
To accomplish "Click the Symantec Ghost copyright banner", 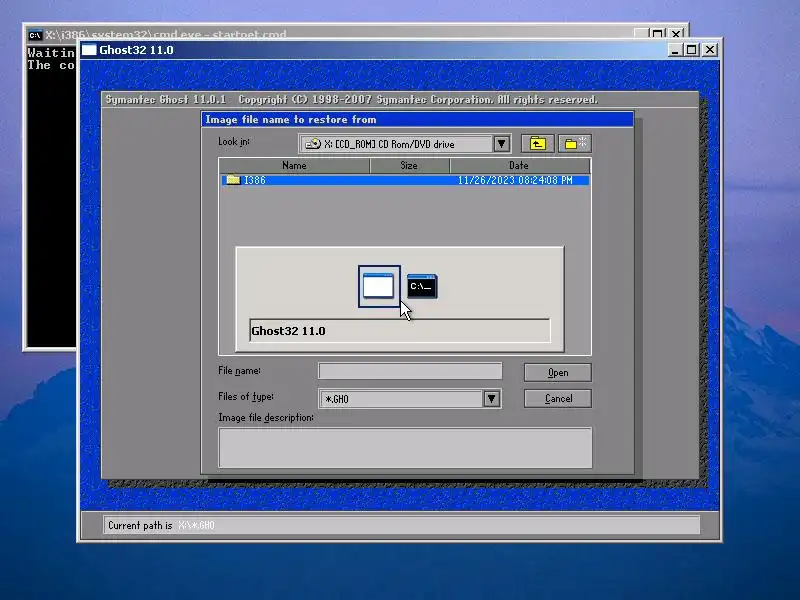I will (352, 99).
